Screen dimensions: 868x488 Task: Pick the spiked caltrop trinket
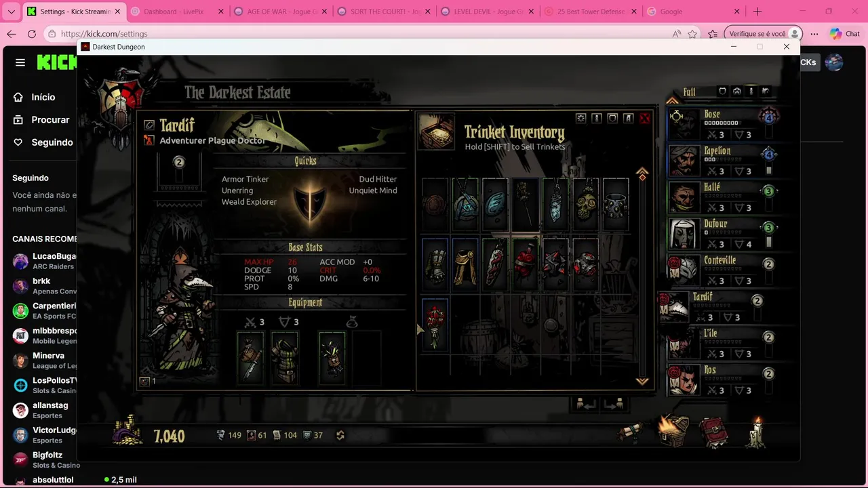tap(555, 264)
